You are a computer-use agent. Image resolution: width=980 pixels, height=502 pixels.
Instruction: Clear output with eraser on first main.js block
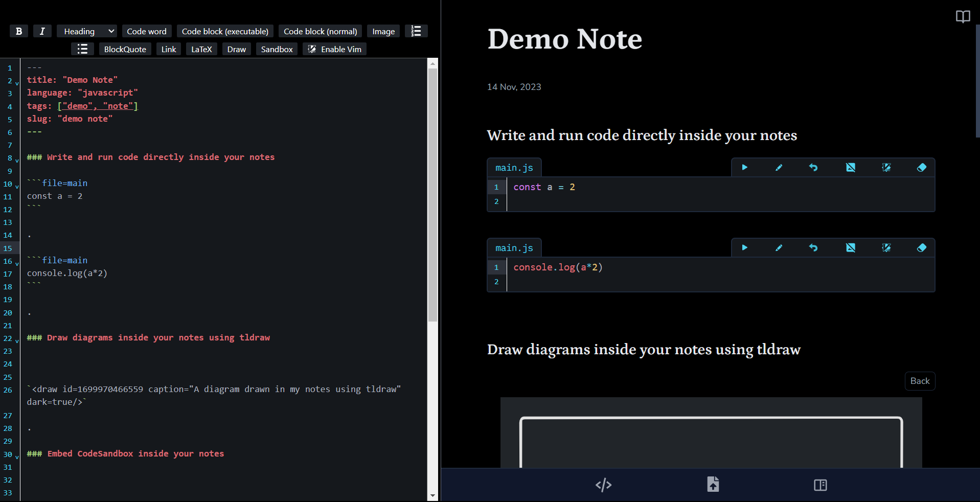point(922,167)
